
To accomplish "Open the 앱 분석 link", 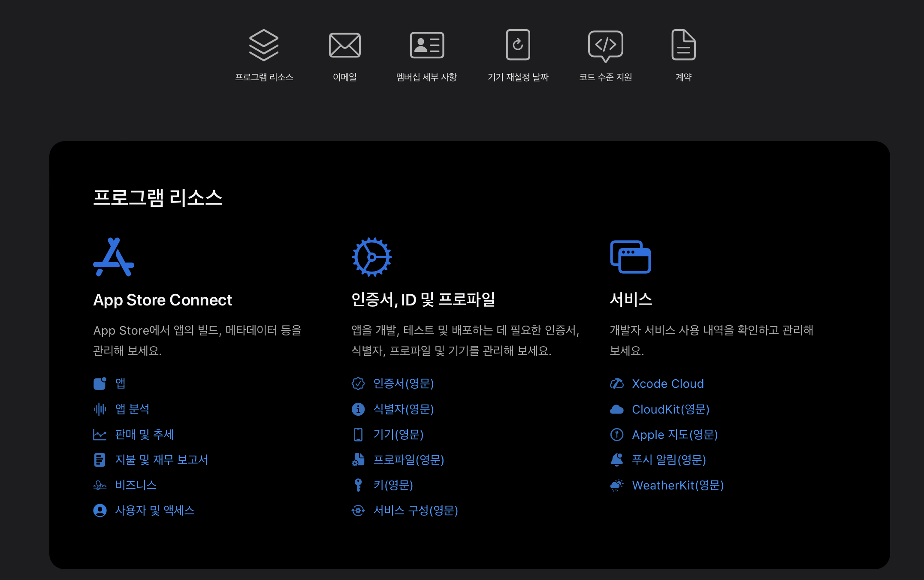I will click(x=132, y=409).
